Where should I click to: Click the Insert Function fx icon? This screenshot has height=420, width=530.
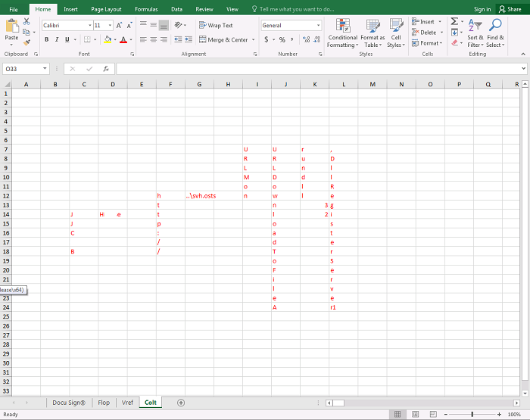click(106, 69)
